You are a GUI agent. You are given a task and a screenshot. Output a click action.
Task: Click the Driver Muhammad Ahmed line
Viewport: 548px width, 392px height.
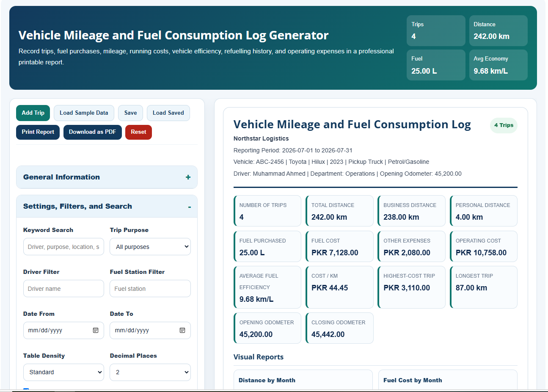point(347,174)
